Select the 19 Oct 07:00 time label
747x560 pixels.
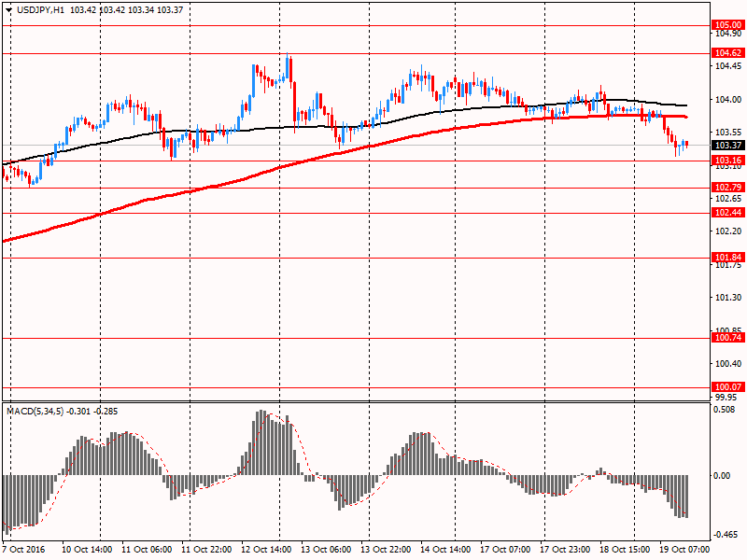pyautogui.click(x=684, y=549)
